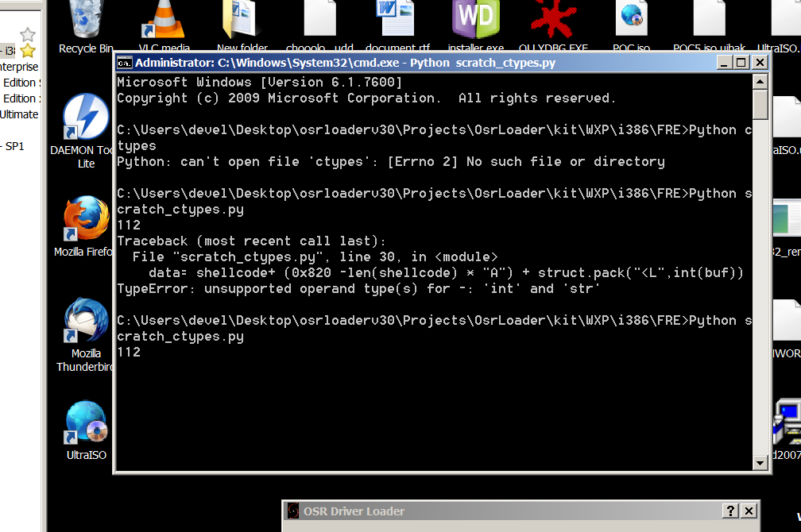Select the installer.exe desktop icon
This screenshot has height=532, width=801.
[475, 21]
